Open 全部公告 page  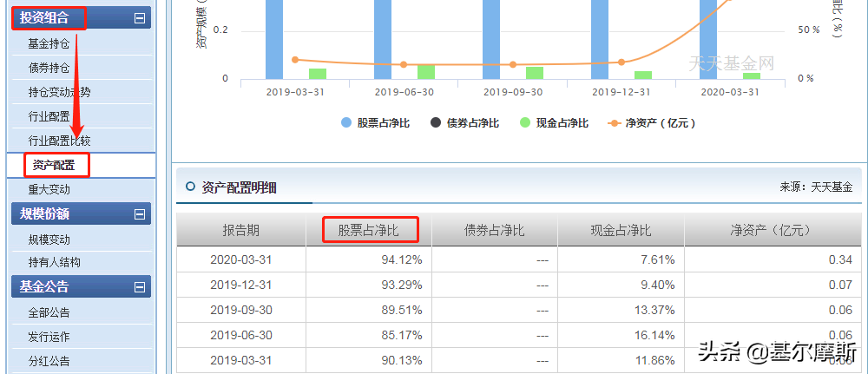pyautogui.click(x=49, y=312)
